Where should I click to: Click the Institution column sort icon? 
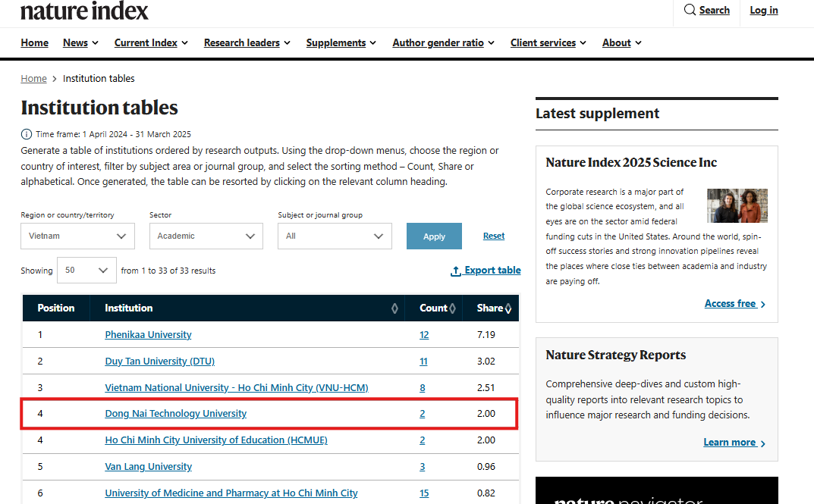(394, 308)
